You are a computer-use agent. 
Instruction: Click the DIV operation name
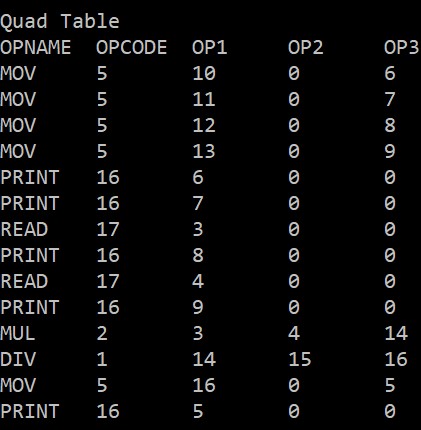(x=18, y=359)
